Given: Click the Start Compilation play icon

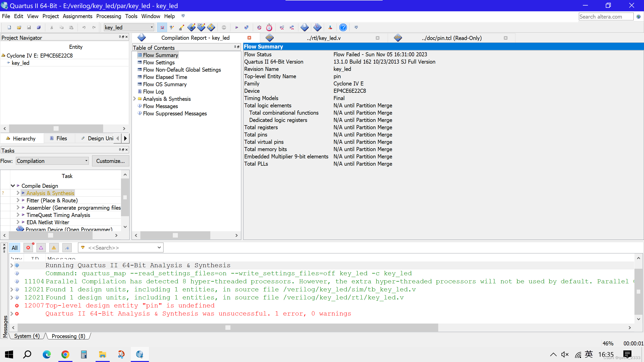Looking at the screenshot, I should tap(236, 27).
